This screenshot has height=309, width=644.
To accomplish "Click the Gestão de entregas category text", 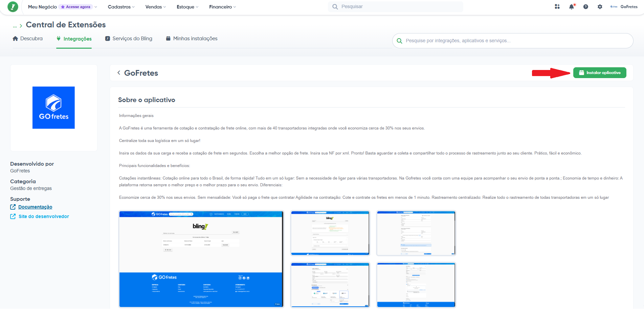I will click(31, 188).
